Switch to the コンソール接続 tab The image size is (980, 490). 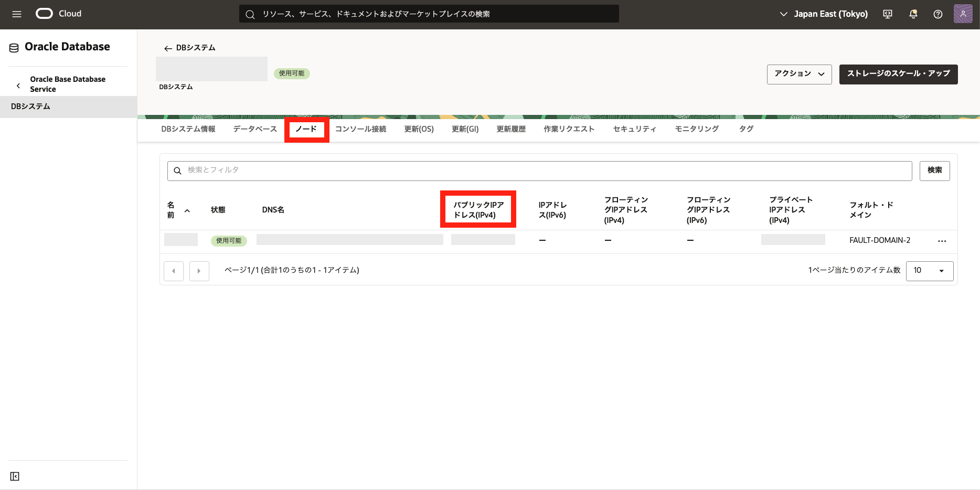pos(360,129)
